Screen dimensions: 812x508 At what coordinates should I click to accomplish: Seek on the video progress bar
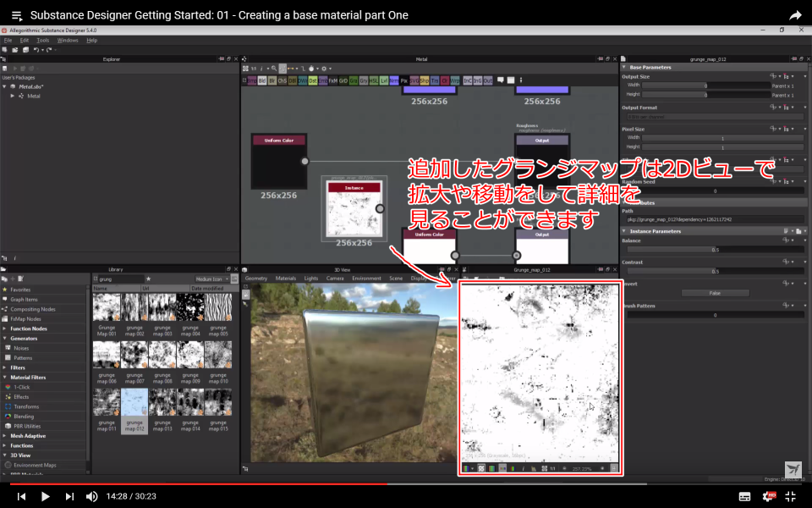pyautogui.click(x=406, y=484)
